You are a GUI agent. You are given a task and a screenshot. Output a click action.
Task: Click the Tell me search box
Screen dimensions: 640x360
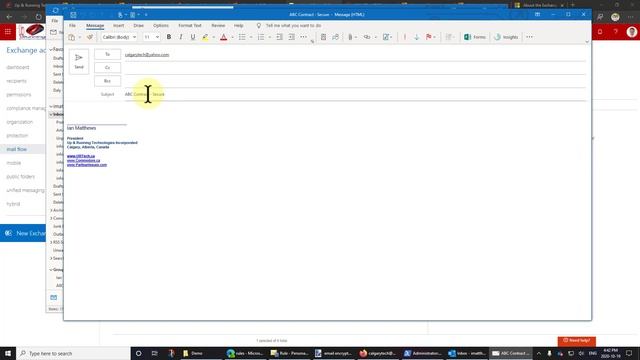pos(293,25)
